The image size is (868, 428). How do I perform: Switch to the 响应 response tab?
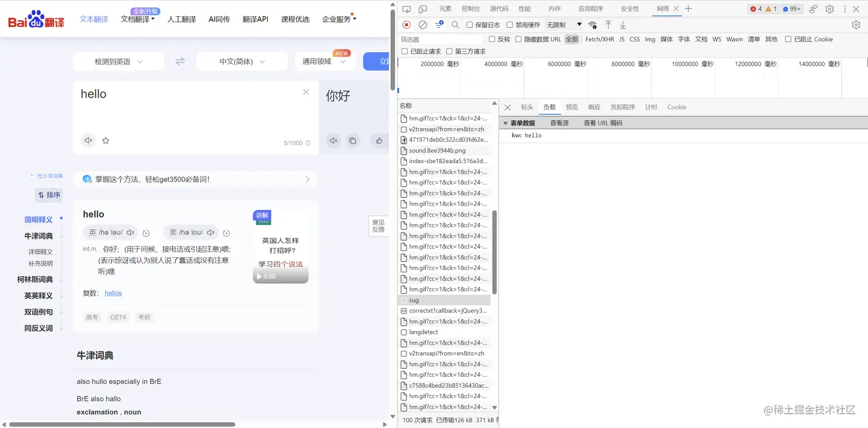coord(594,107)
